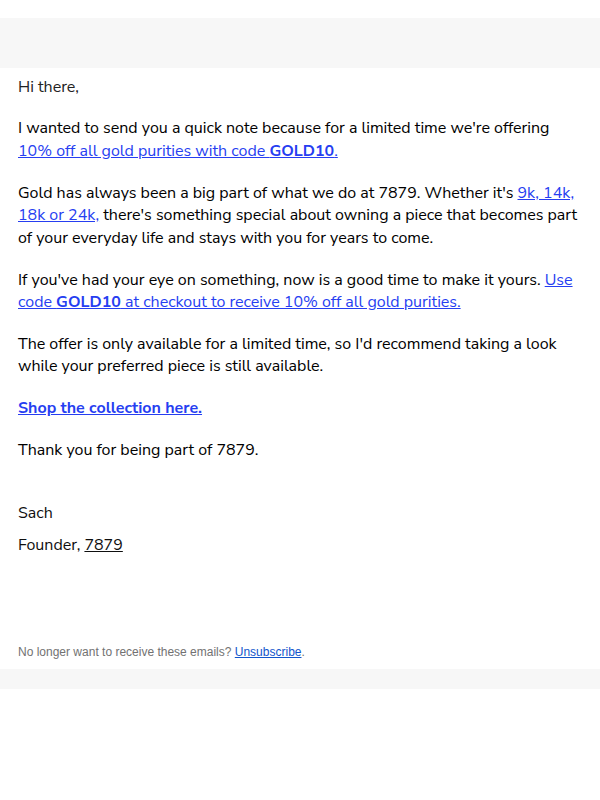Viewport: 600px width, 800px height.
Task: Click the 'offer is only available' paragraph
Action: (287, 355)
